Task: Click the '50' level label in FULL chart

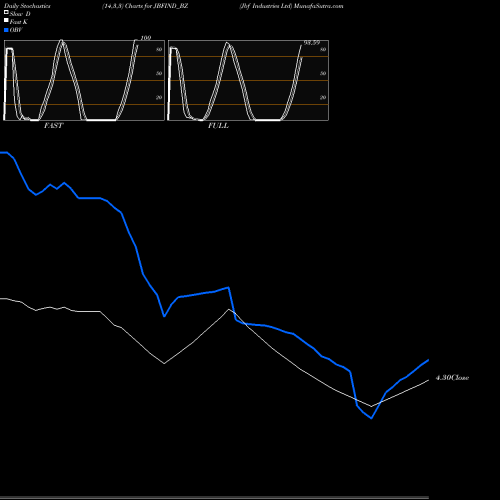Action: (323, 73)
